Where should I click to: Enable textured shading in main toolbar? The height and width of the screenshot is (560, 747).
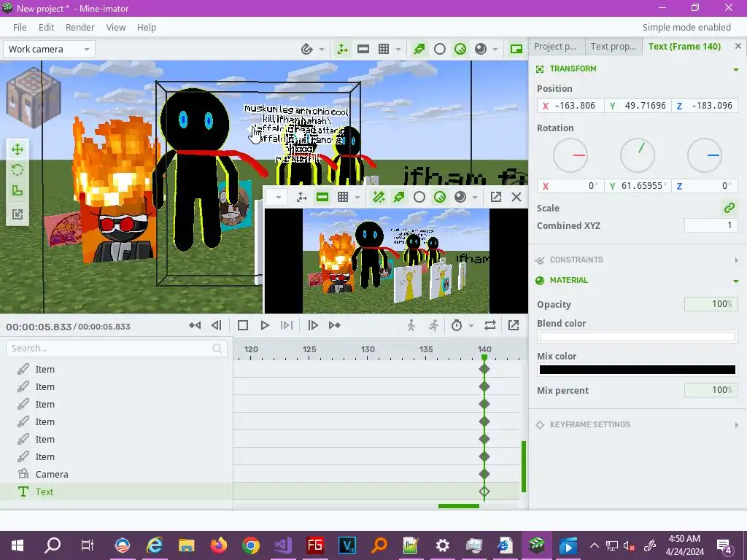[x=460, y=49]
